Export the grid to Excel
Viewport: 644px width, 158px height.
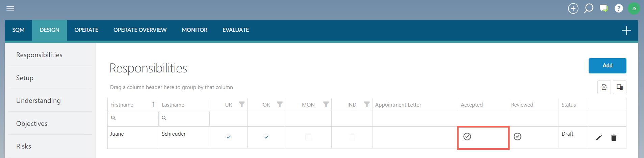click(604, 87)
